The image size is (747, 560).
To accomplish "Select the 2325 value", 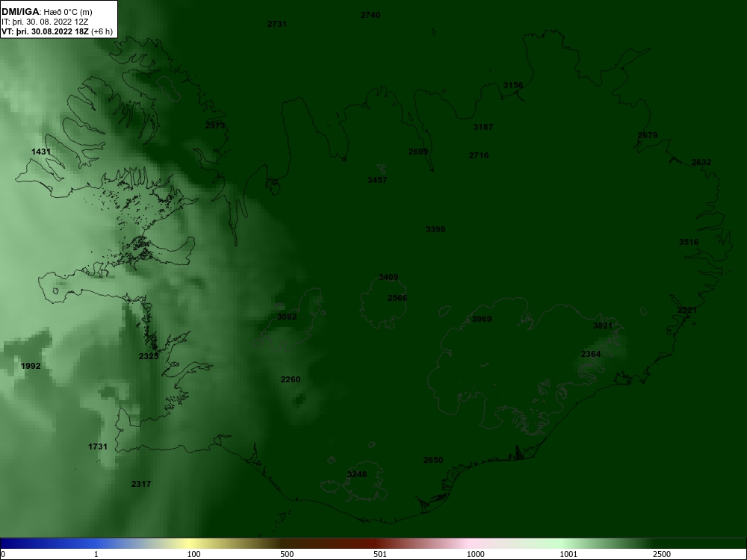I will [149, 356].
